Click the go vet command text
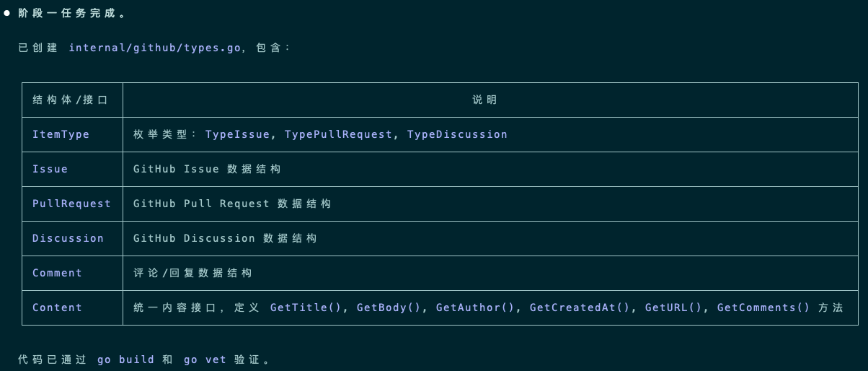Image resolution: width=868 pixels, height=371 pixels. coord(205,359)
